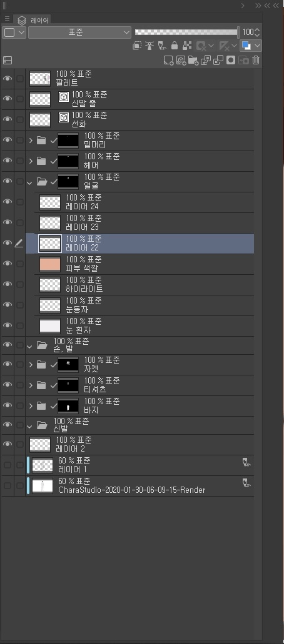Enable clip to layer below icon

(137, 46)
